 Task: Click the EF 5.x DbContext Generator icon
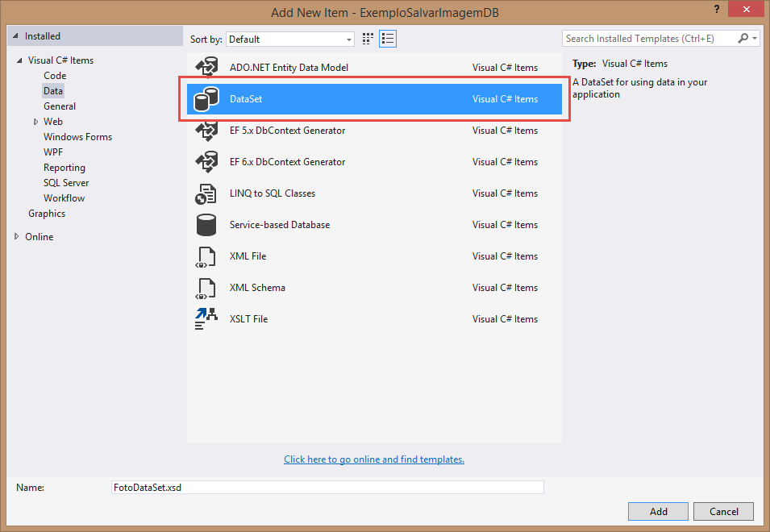pyautogui.click(x=206, y=131)
